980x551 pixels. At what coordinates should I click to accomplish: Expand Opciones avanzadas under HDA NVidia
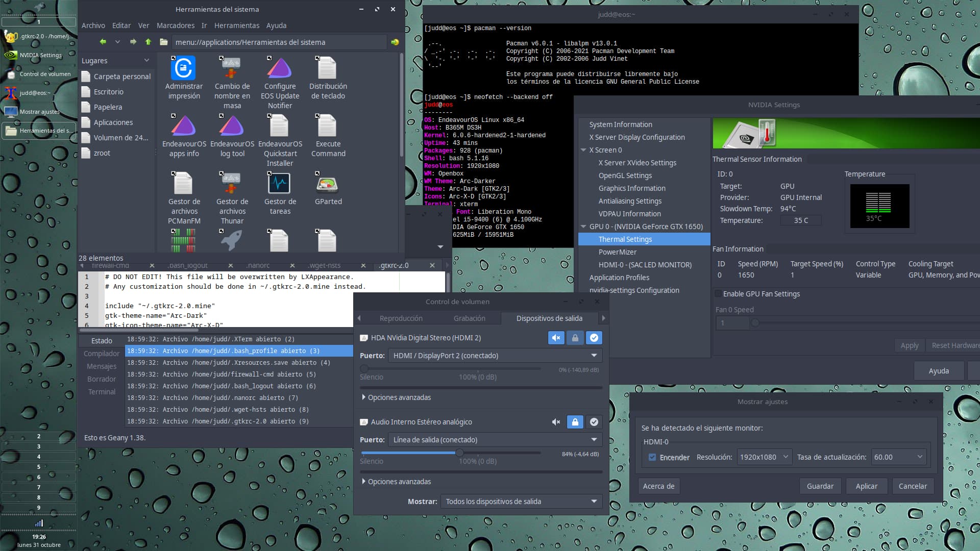click(x=396, y=397)
